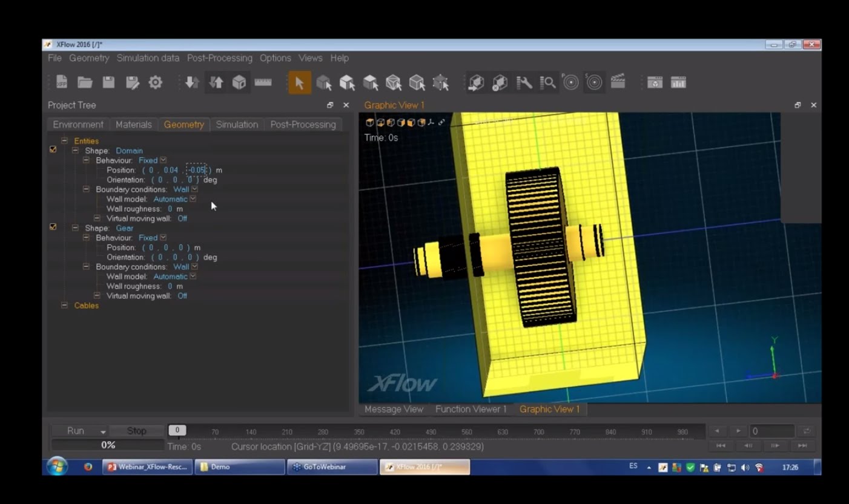Click the Firefox icon in the taskbar
This screenshot has width=849, height=504.
(x=88, y=467)
